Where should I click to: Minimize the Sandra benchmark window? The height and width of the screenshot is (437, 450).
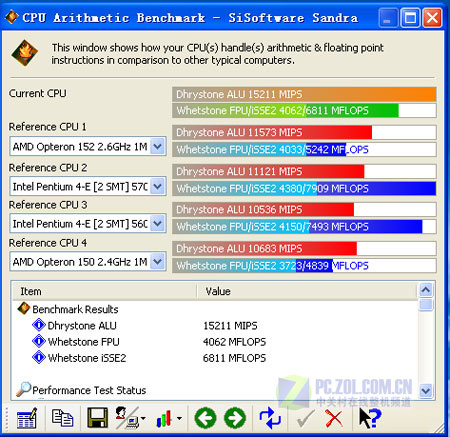(387, 17)
